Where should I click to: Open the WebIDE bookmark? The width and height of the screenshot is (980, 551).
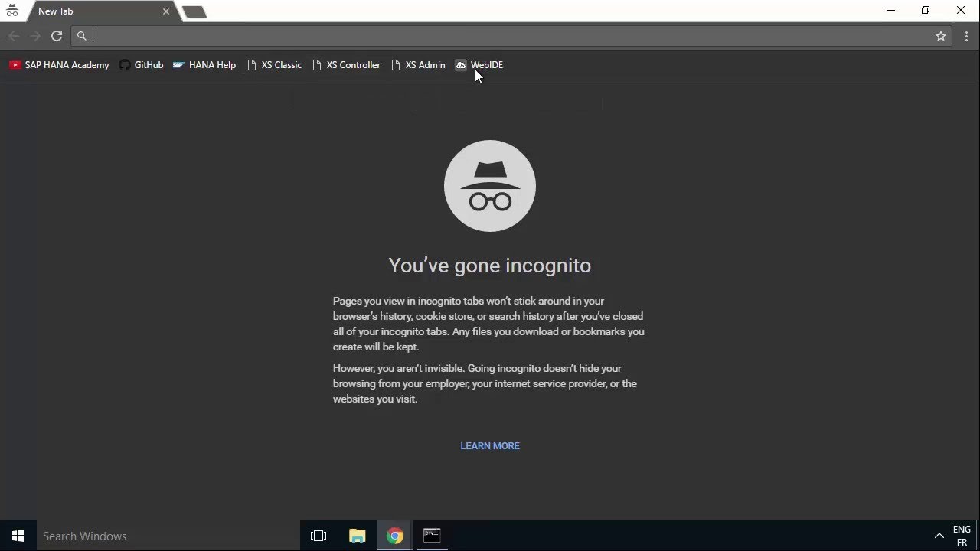[479, 65]
